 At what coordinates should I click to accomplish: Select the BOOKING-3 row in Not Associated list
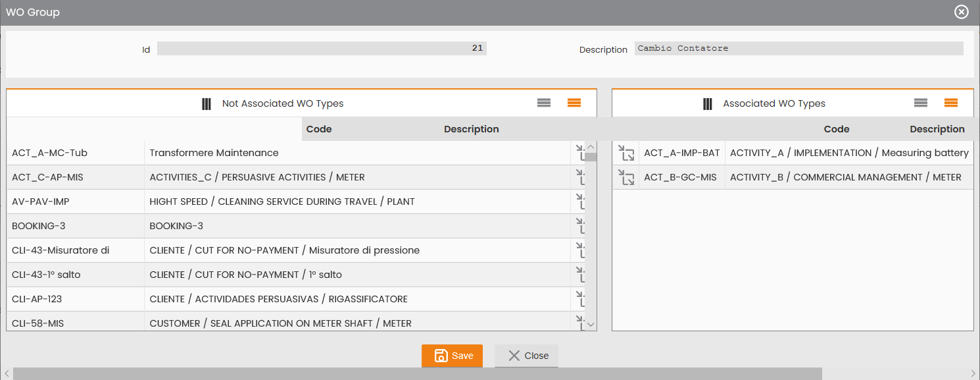point(289,226)
